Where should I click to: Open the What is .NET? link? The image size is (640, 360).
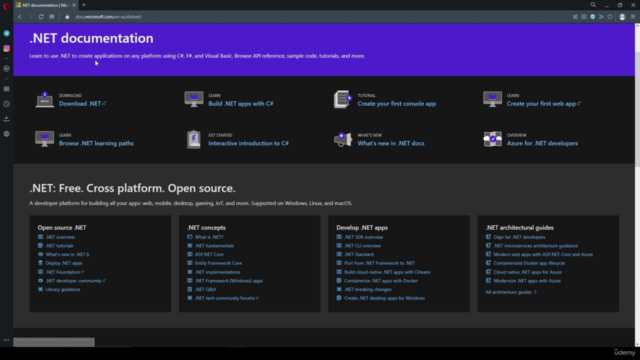click(209, 237)
